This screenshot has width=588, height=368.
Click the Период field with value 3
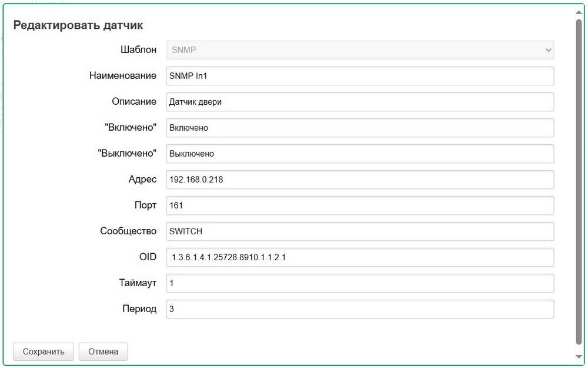coord(360,309)
